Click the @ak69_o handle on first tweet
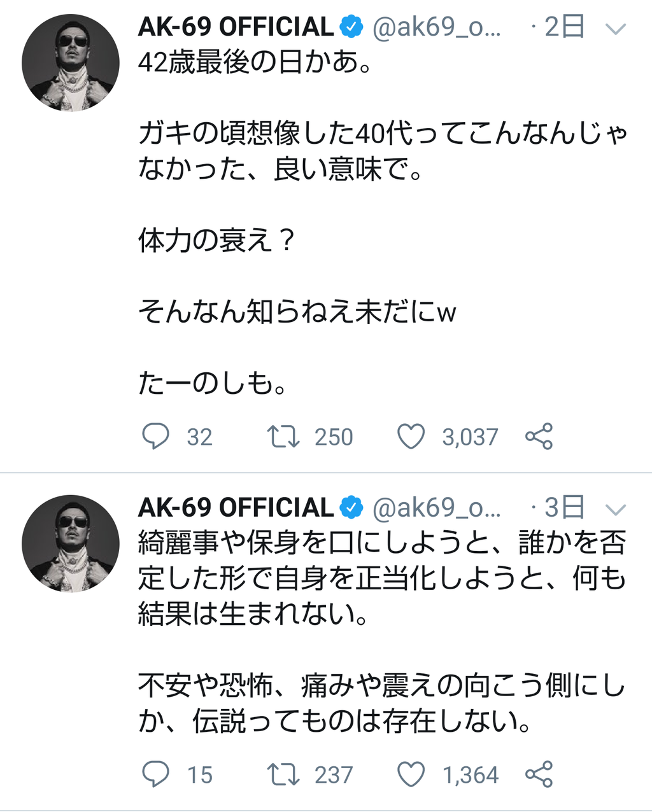Image resolution: width=652 pixels, height=812 pixels. (x=437, y=27)
